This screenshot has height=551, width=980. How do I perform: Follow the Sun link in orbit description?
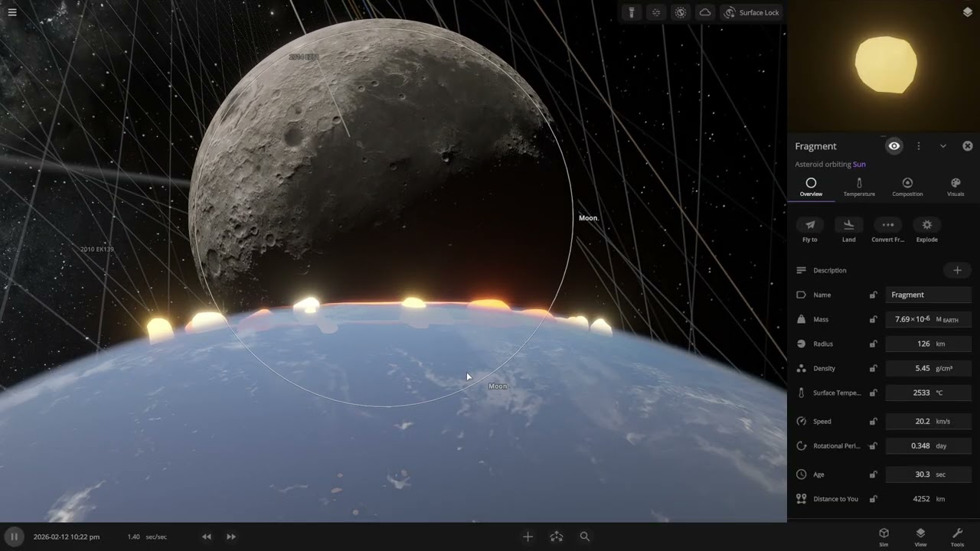coord(859,165)
